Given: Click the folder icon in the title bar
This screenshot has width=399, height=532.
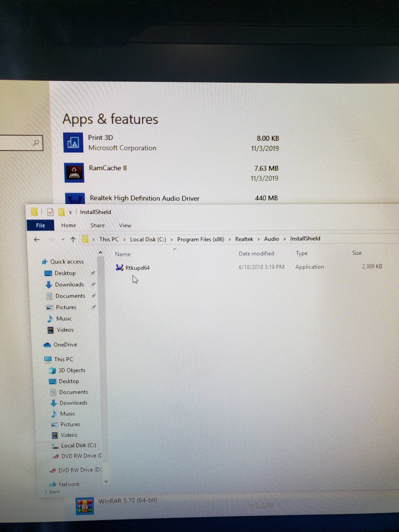Looking at the screenshot, I should tap(34, 212).
